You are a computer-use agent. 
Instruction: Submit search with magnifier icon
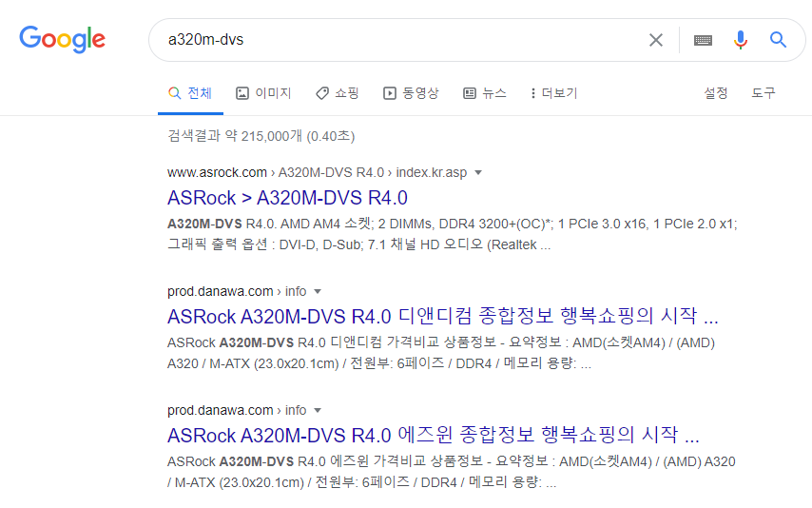point(778,39)
